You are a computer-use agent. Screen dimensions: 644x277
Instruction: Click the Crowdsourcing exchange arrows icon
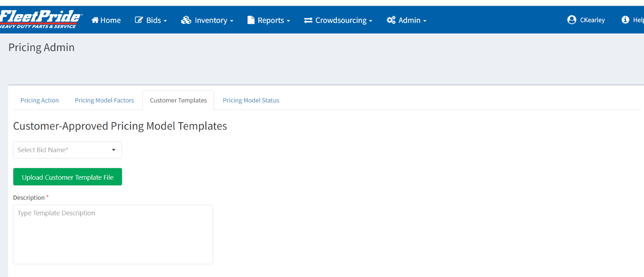[308, 20]
